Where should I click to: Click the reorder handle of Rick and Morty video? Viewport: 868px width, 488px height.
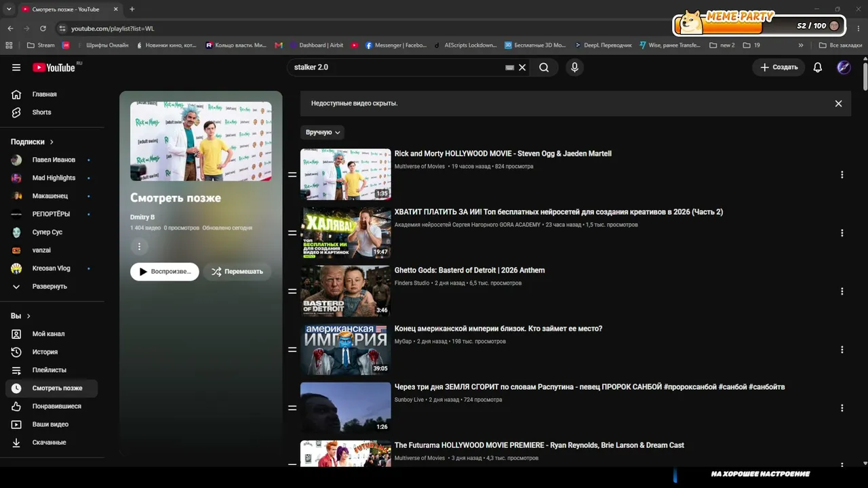(292, 175)
